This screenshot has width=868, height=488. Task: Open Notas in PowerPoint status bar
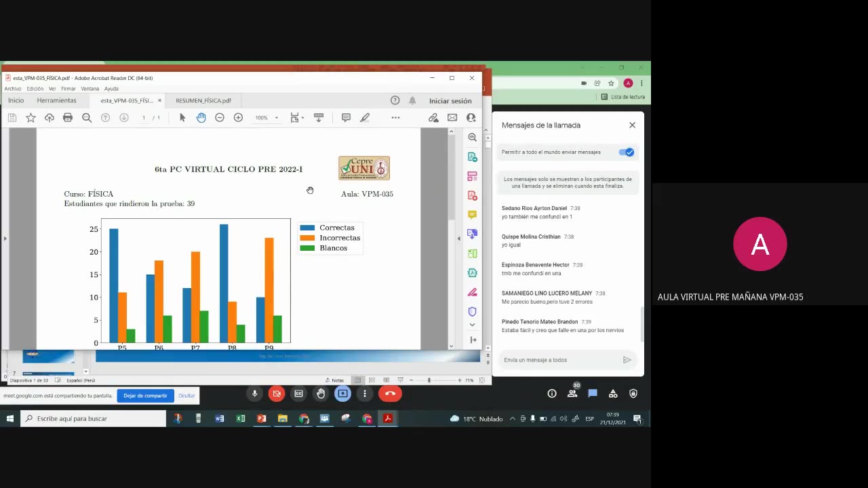pos(334,380)
